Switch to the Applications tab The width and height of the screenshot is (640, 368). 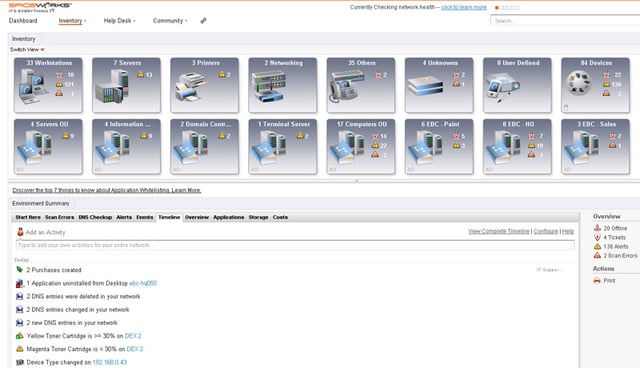[x=229, y=217]
